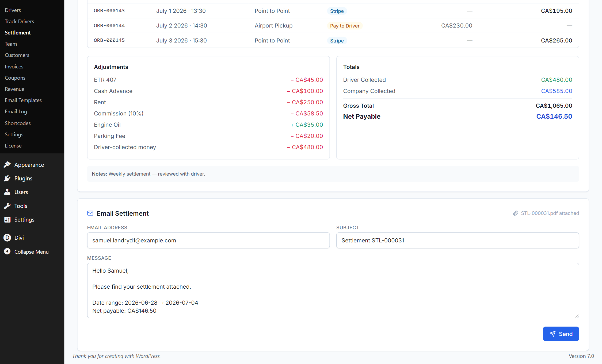Open Invoices in the sidebar
Screen dimensions: 602x364
14,67
